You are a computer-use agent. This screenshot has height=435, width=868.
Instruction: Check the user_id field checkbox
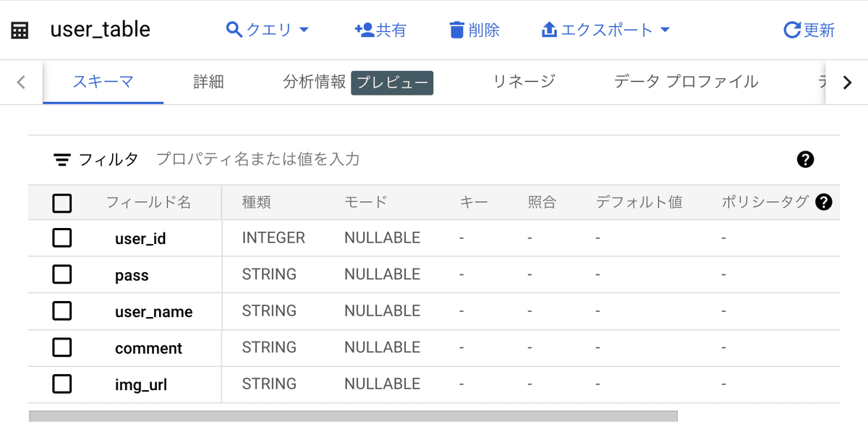62,237
